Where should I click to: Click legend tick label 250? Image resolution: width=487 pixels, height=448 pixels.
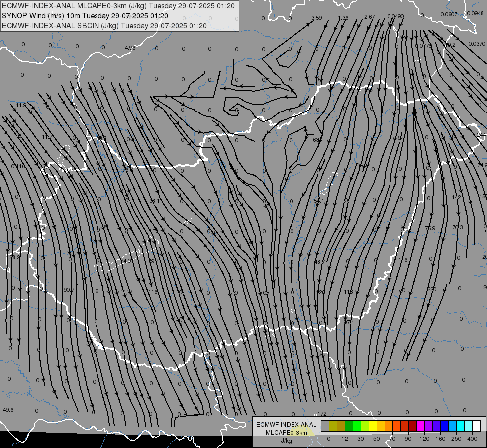pos(456,439)
